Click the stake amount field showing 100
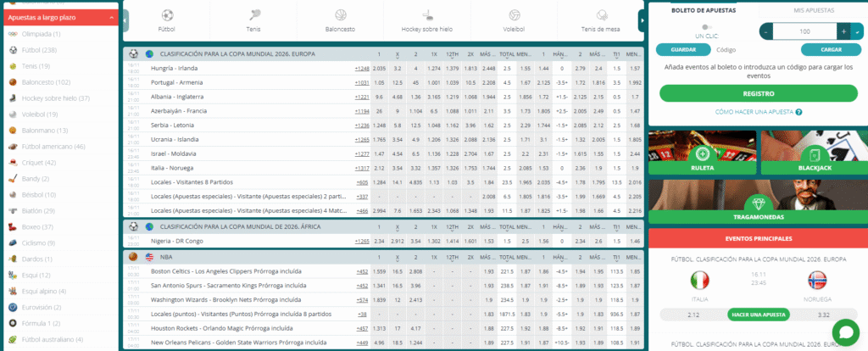This screenshot has width=868, height=351. tap(805, 31)
